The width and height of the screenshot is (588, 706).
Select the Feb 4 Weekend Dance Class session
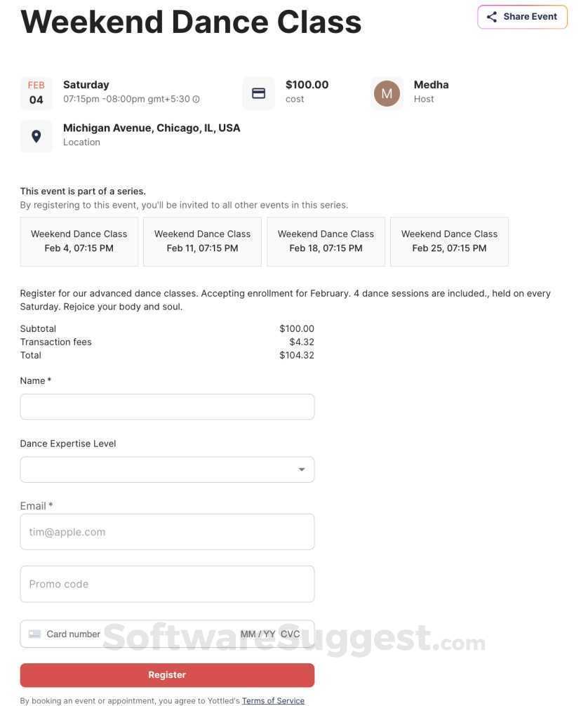point(79,241)
